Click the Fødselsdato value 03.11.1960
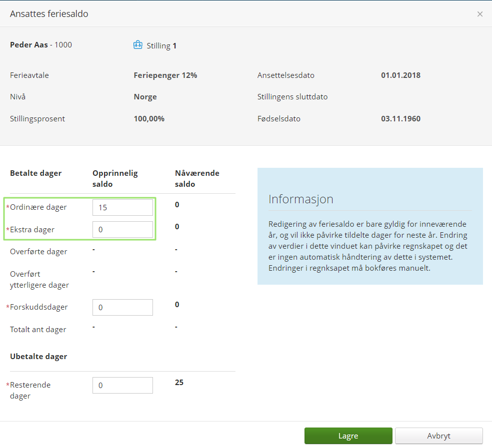 coord(400,119)
